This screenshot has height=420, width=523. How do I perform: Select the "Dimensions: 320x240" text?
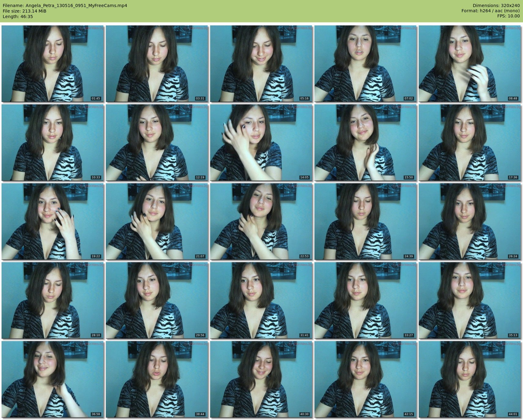(496, 6)
